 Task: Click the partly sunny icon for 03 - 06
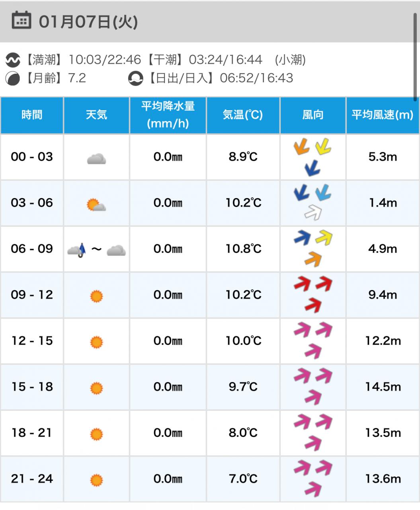(x=96, y=205)
